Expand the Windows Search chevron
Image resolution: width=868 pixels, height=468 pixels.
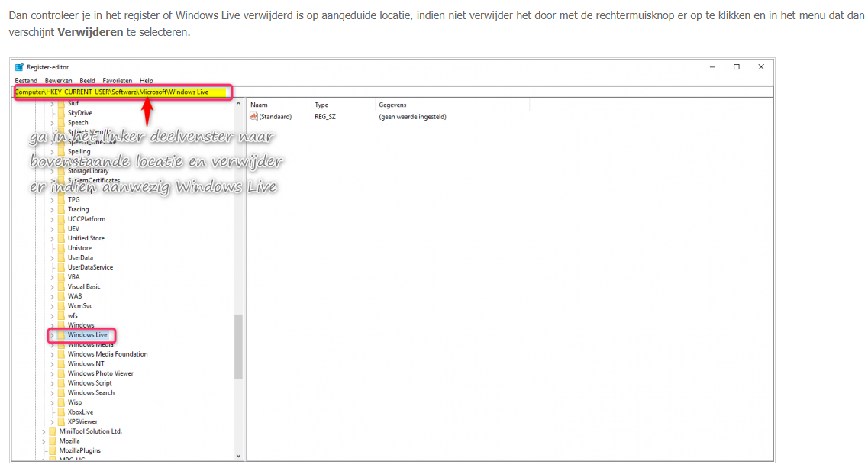[53, 393]
